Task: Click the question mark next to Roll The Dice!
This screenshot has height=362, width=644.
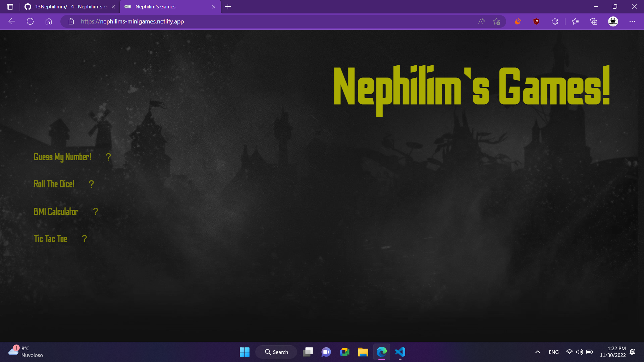Action: [x=91, y=184]
